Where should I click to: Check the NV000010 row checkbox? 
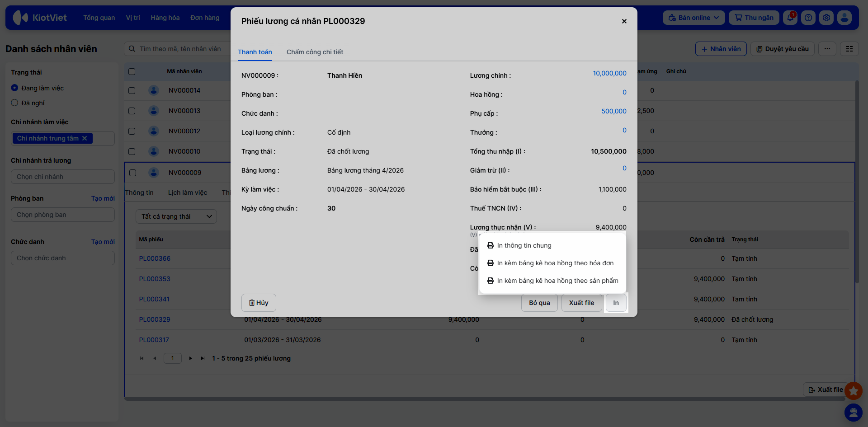coord(132,151)
